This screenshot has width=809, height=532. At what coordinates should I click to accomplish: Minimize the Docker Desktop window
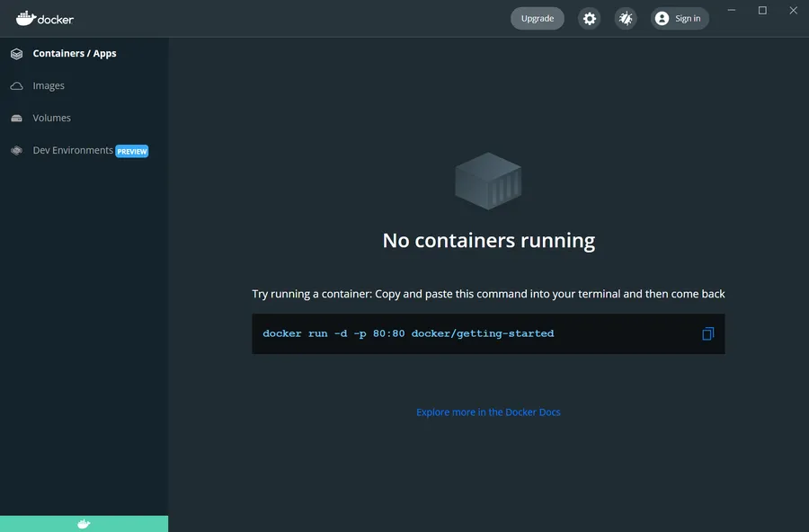(733, 11)
